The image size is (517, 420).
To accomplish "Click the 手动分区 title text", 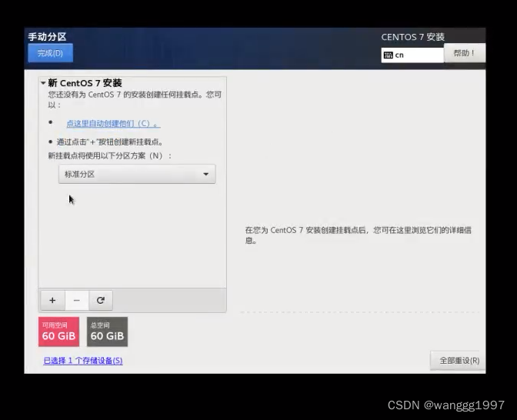I will click(47, 37).
